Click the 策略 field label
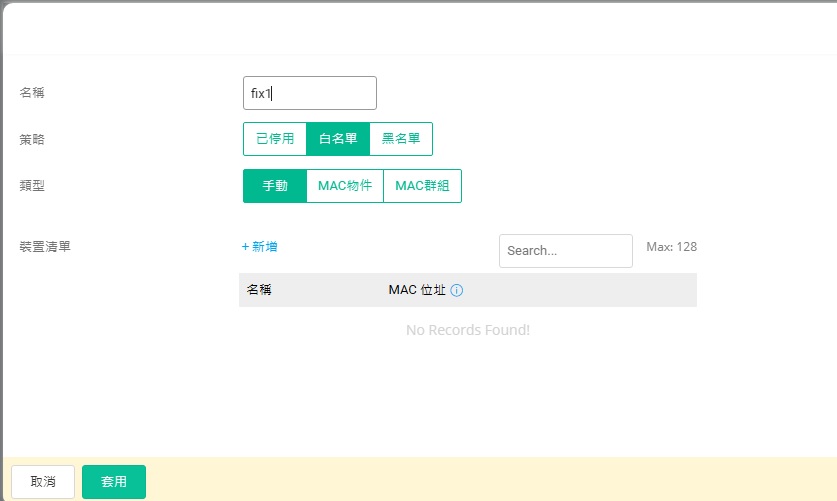The height and width of the screenshot is (501, 837). [x=32, y=139]
